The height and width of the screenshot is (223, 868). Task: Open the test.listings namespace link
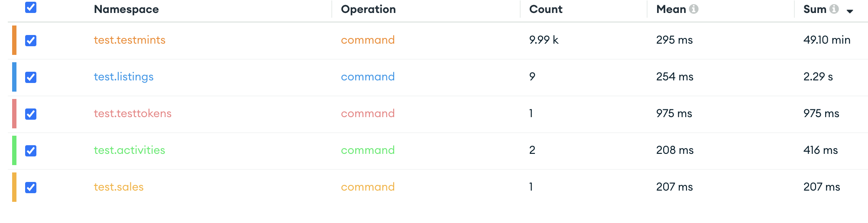point(123,77)
